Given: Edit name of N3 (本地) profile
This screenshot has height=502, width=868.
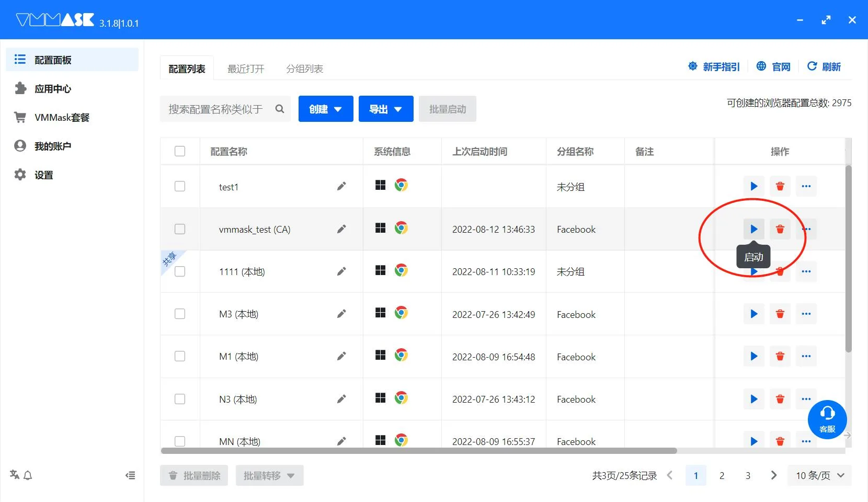Looking at the screenshot, I should click(x=341, y=399).
